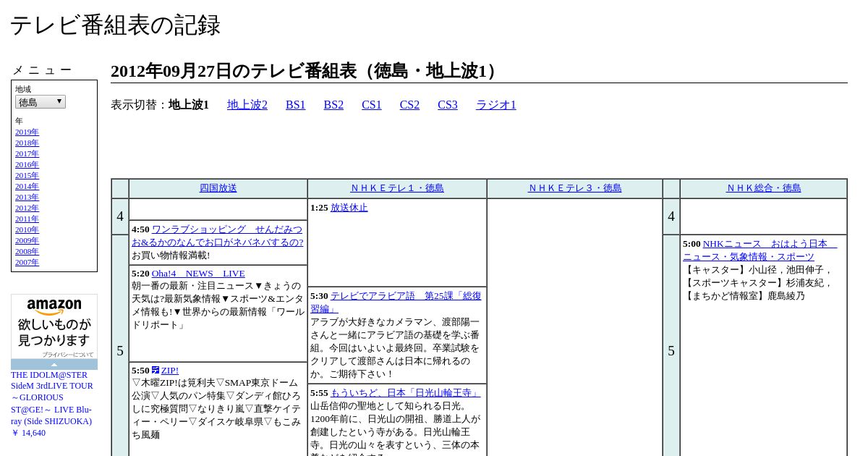Click the テレビ番組表の記録 site title
The height and width of the screenshot is (456, 868).
click(115, 25)
